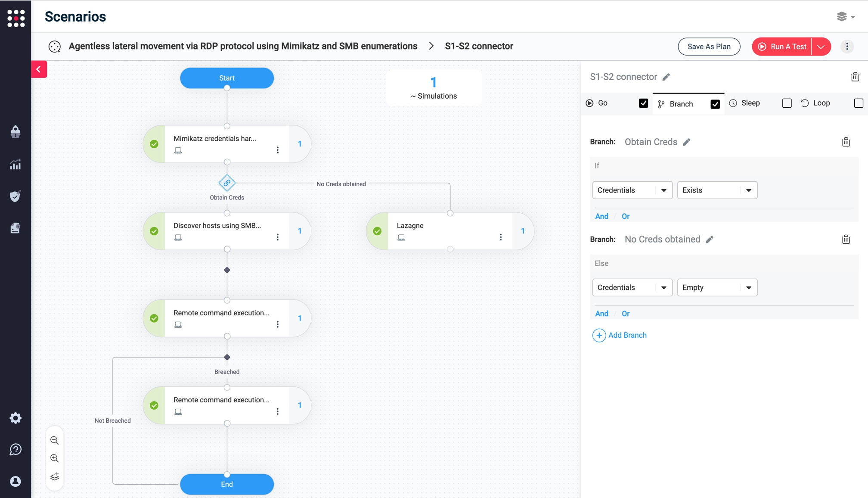Image resolution: width=868 pixels, height=498 pixels.
Task: Switch to the Sleep tab
Action: [x=750, y=103]
